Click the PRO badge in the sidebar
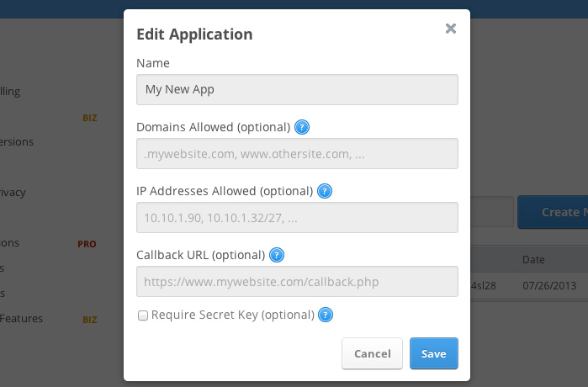This screenshot has height=387, width=588. click(87, 244)
